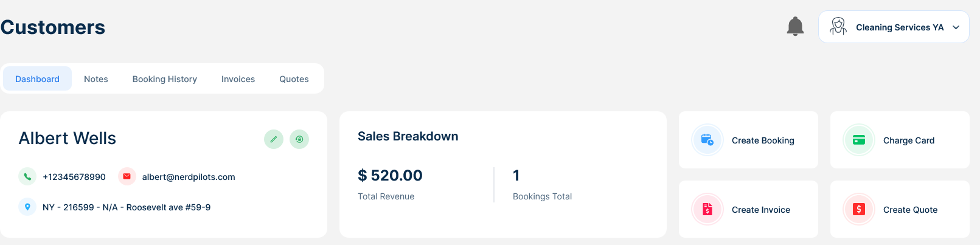980x245 pixels.
Task: Click the albert@nerdpilots.com email address
Action: [x=189, y=177]
